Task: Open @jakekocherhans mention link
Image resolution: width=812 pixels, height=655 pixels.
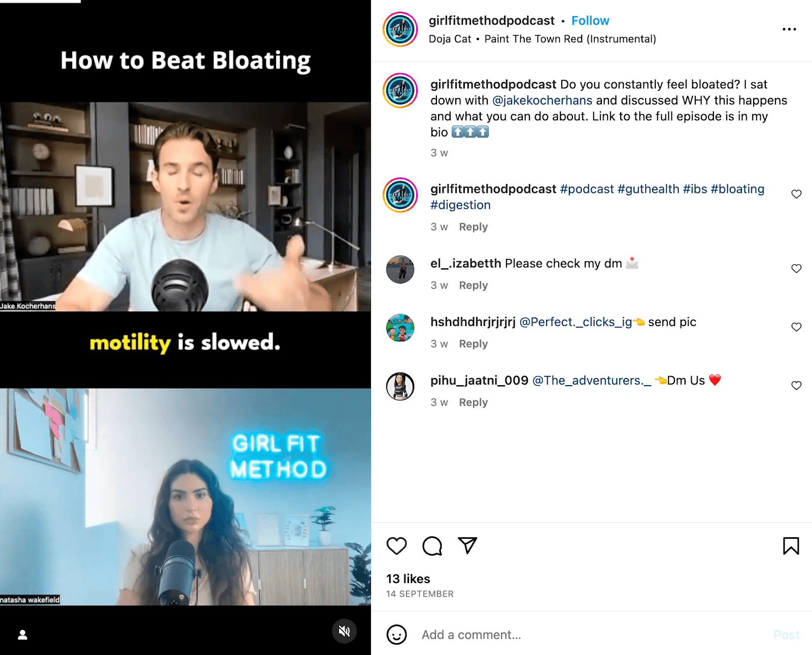Action: click(x=542, y=100)
